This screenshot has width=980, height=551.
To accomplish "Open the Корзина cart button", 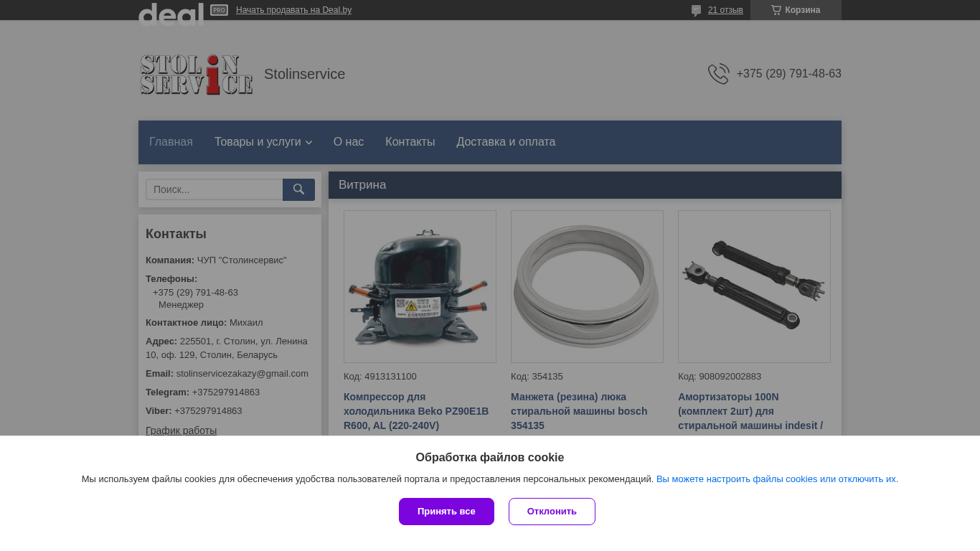I will click(x=796, y=10).
